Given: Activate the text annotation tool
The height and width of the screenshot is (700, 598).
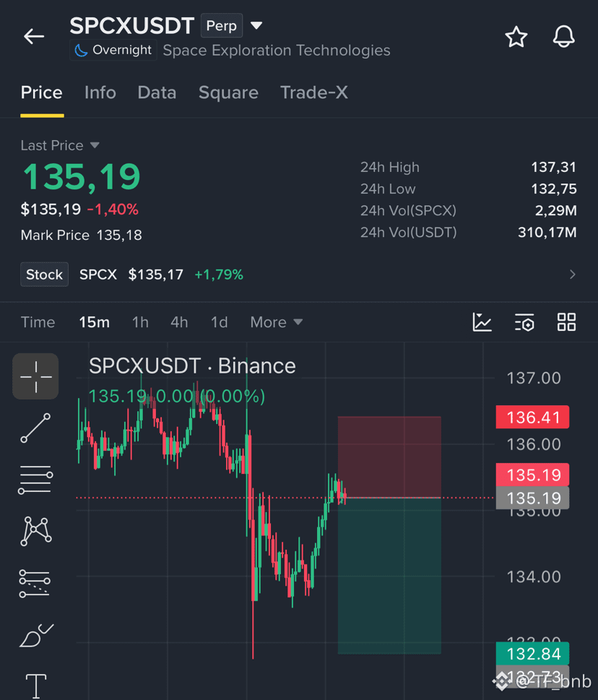Looking at the screenshot, I should tap(35, 686).
